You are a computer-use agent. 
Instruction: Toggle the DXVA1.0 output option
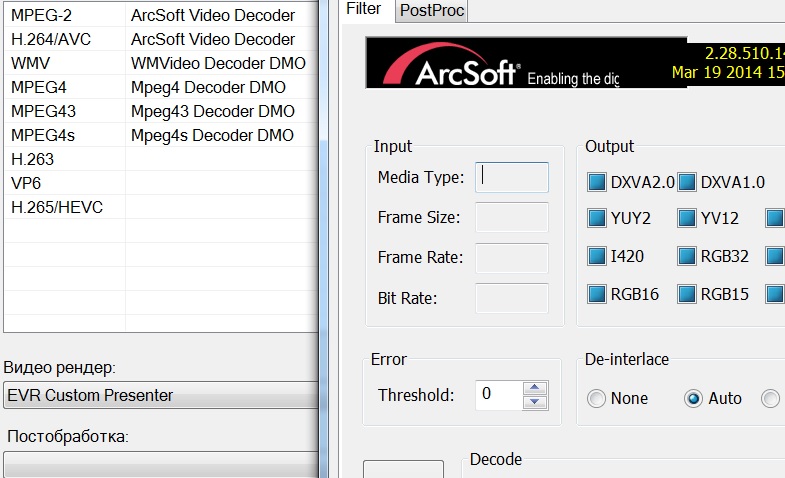[687, 182]
